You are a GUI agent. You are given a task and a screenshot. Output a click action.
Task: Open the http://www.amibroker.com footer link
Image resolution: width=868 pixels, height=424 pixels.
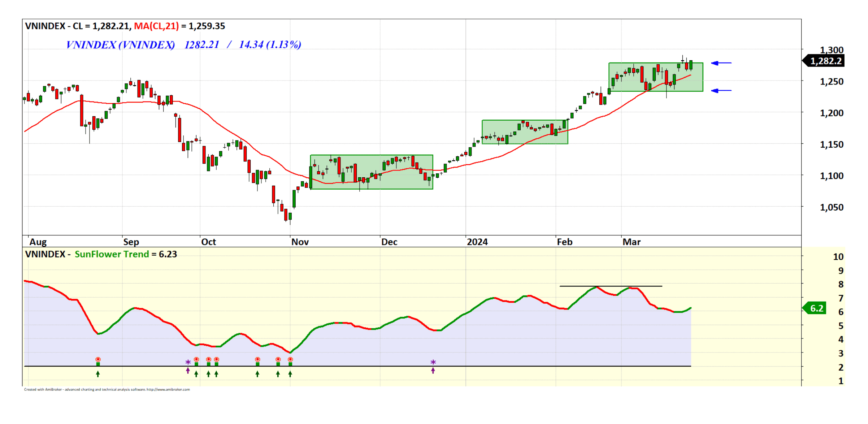[168, 390]
